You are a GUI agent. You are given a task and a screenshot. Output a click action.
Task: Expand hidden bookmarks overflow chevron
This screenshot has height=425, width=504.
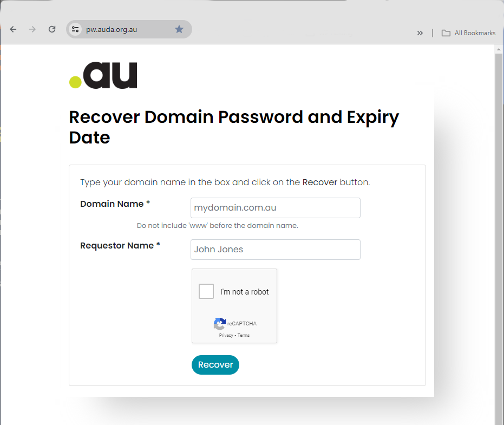(420, 33)
